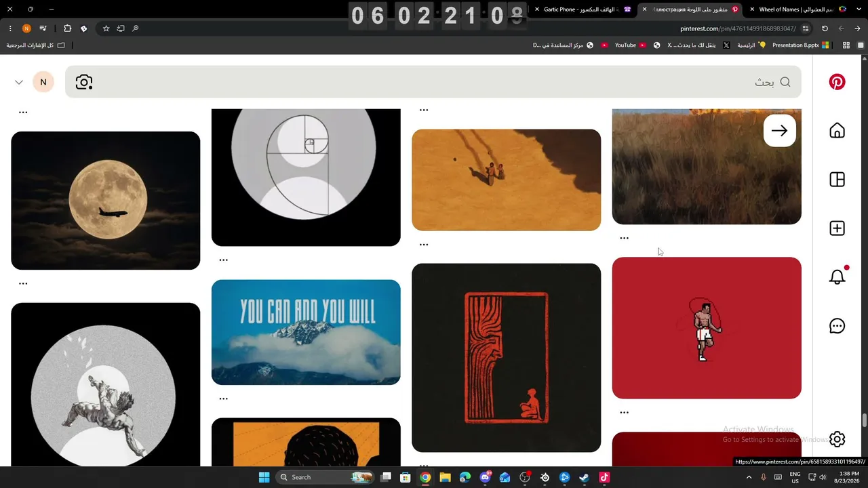This screenshot has height=488, width=868.
Task: Click the page vertical scrollbar thumb
Action: pos(865,420)
